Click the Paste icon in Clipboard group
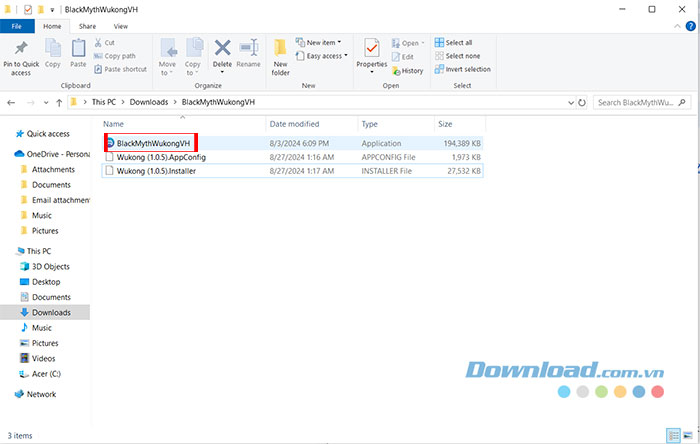This screenshot has height=444, width=700. coord(78,50)
